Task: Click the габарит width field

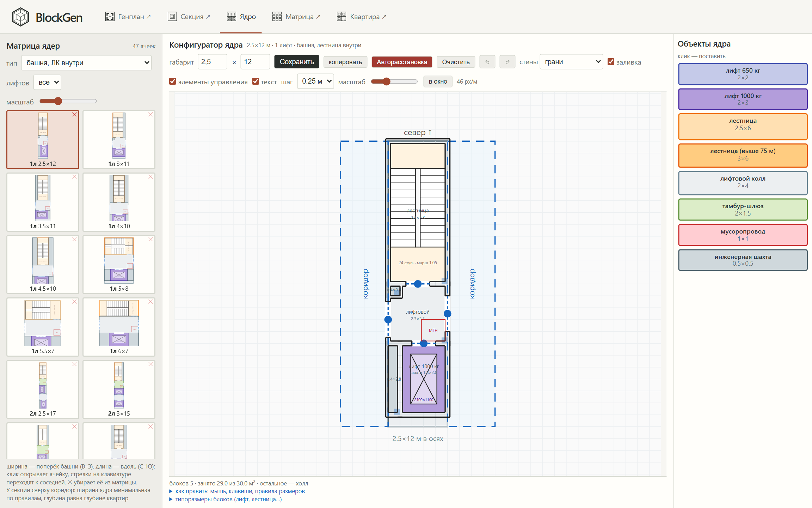Action: coord(213,62)
